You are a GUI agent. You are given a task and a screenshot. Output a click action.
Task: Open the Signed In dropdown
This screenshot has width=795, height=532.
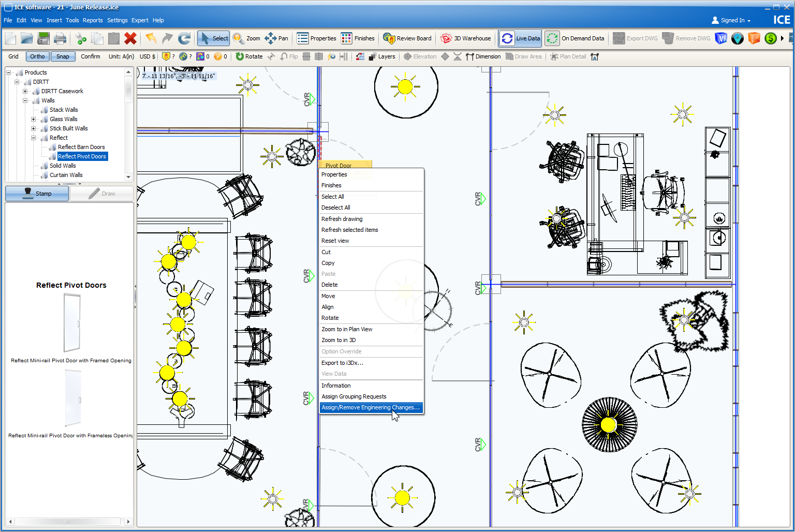(x=731, y=20)
